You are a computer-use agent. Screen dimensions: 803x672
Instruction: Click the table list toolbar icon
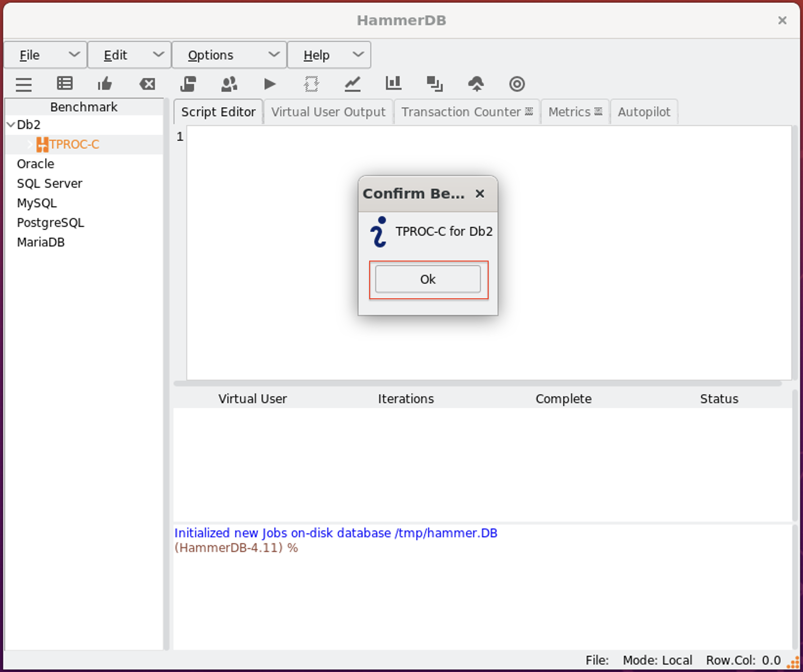(65, 84)
